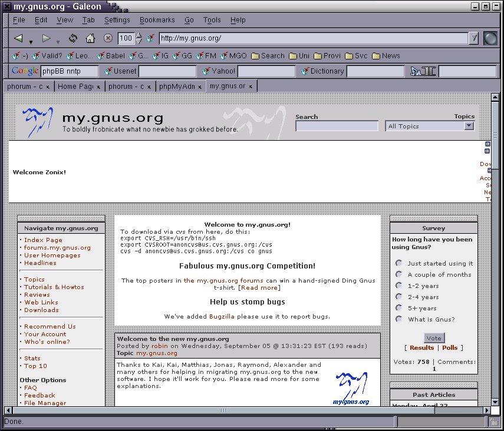Expand the Svc bookmark folder
The height and width of the screenshot is (431, 504).
[356, 56]
